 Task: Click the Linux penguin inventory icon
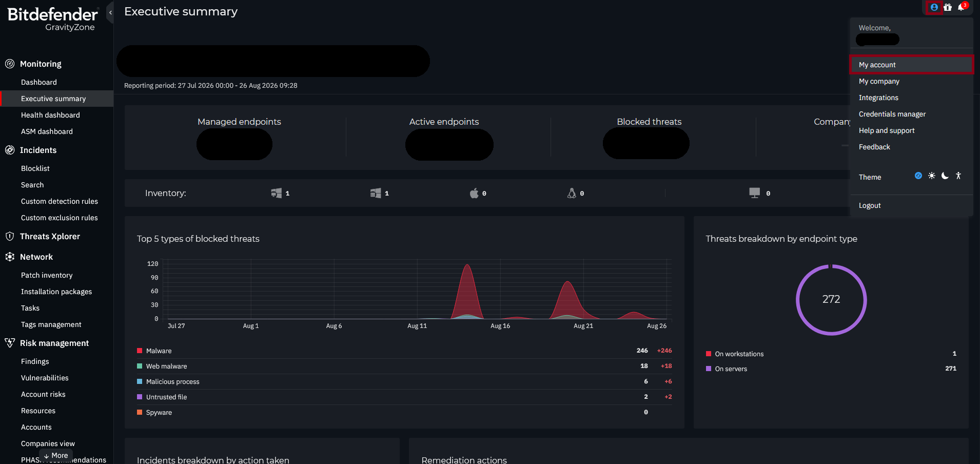[x=572, y=193]
